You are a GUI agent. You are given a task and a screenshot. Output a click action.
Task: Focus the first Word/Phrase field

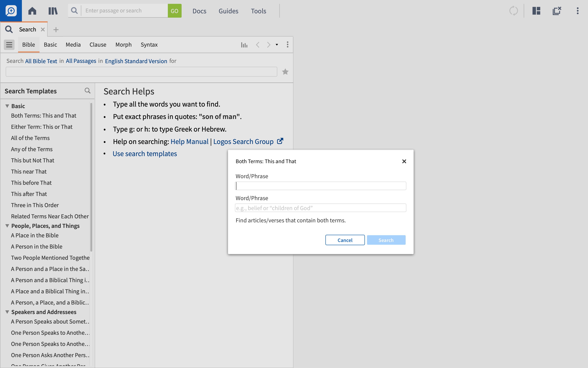[320, 186]
